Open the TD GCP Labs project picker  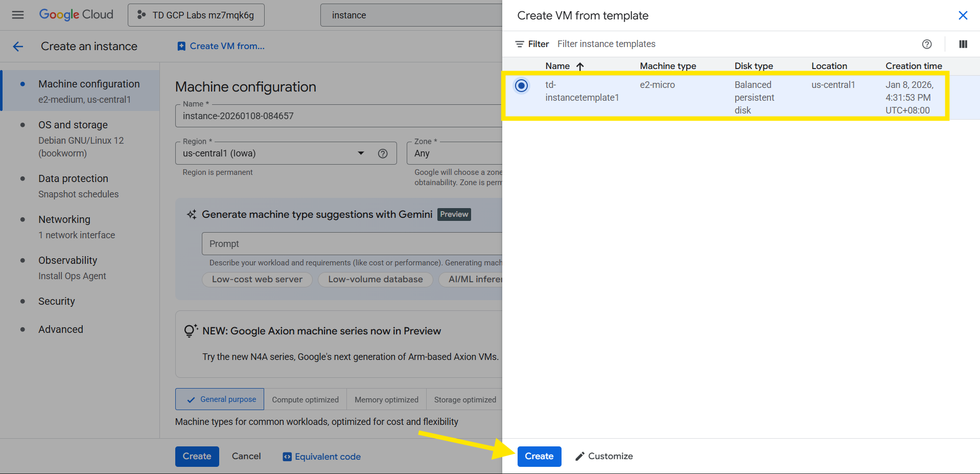(196, 15)
